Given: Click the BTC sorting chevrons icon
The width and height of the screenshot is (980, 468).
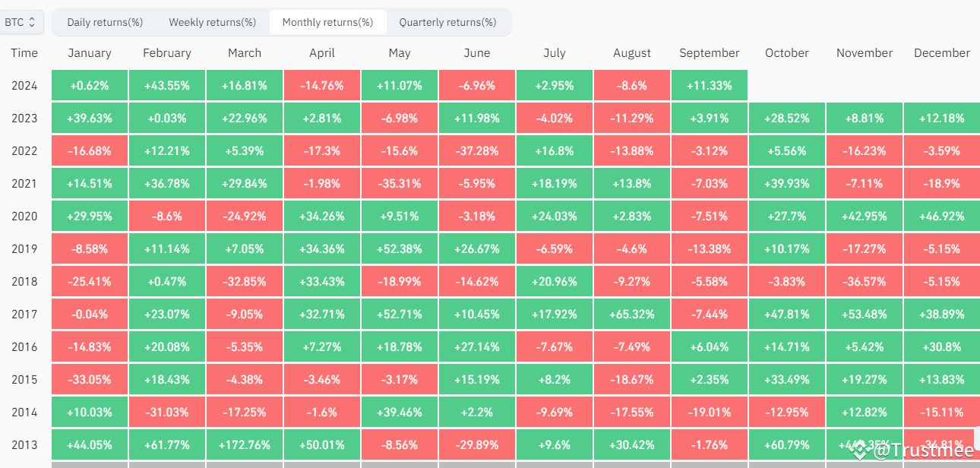Looking at the screenshot, I should (x=31, y=22).
